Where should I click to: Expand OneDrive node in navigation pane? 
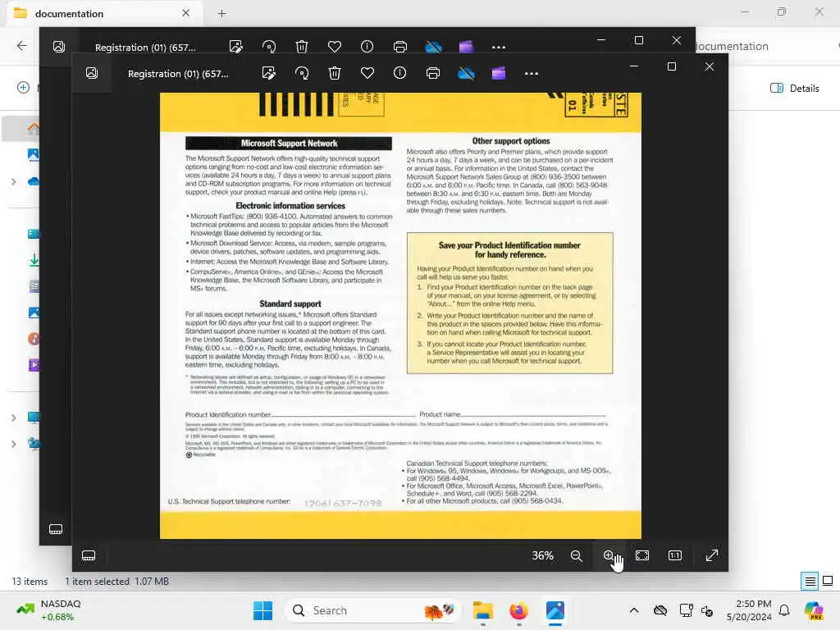pos(14,181)
